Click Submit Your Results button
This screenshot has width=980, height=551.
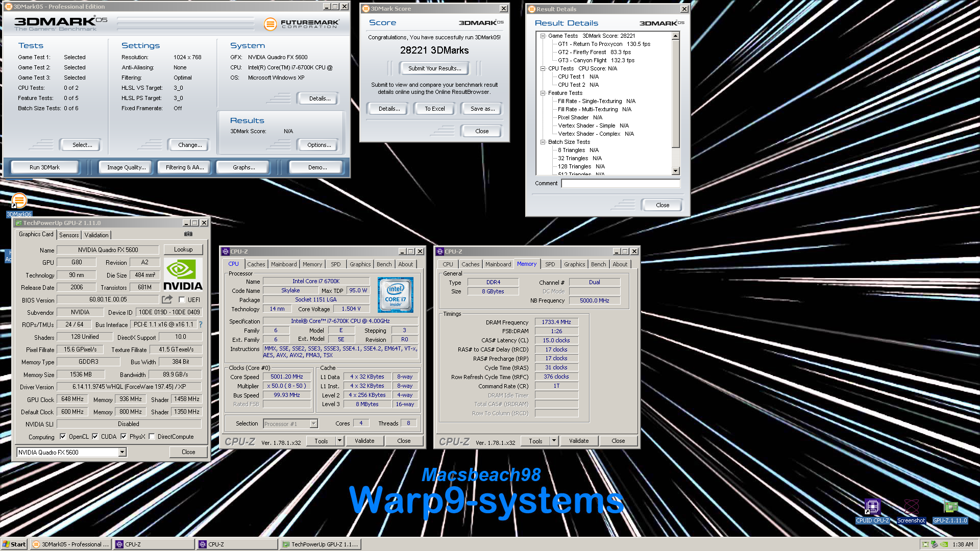[x=434, y=68]
